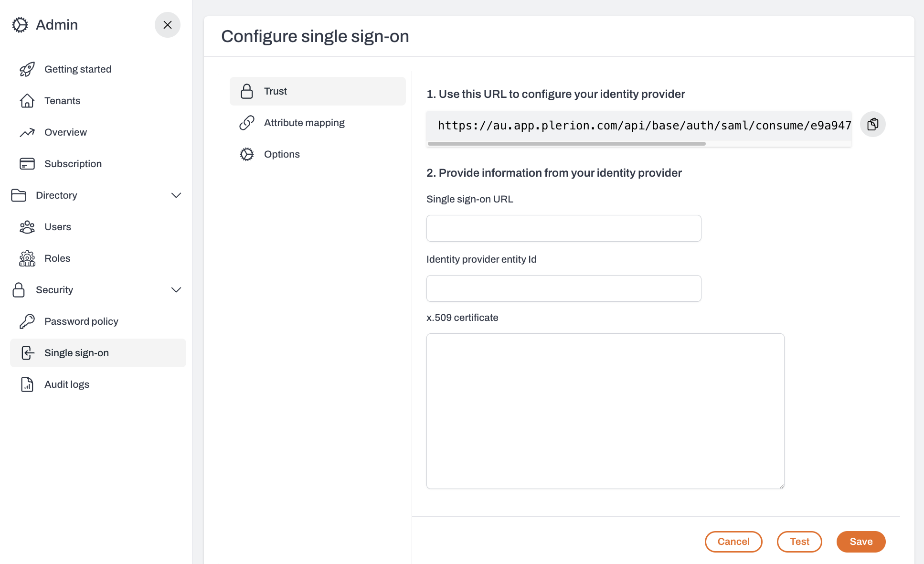The width and height of the screenshot is (924, 564).
Task: Click the Users group icon
Action: click(27, 227)
